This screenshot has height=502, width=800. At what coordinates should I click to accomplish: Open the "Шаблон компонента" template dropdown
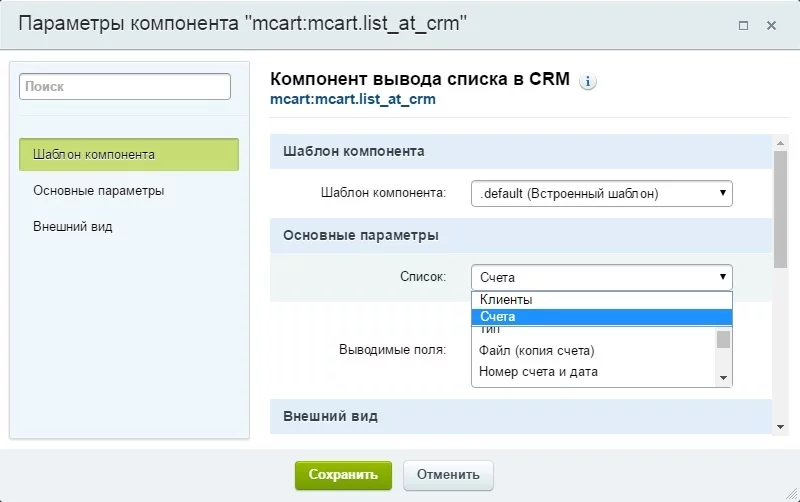click(x=601, y=193)
